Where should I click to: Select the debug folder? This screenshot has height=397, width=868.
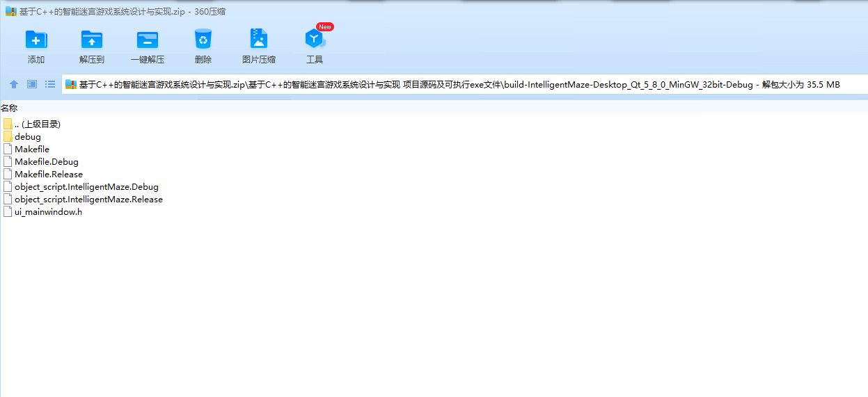coord(28,137)
